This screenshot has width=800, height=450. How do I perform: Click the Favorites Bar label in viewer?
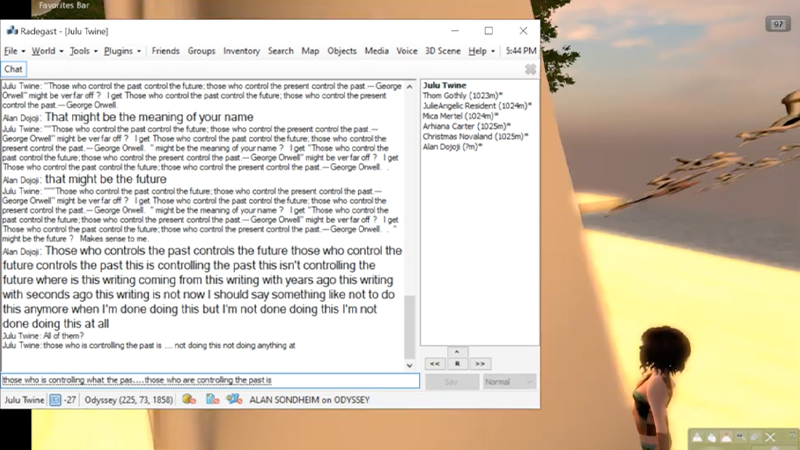[x=64, y=6]
